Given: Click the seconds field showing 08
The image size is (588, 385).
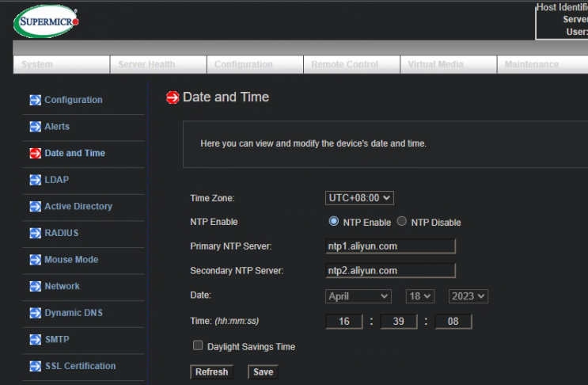Looking at the screenshot, I should 453,322.
